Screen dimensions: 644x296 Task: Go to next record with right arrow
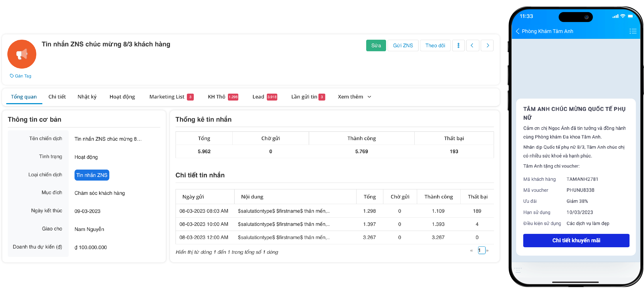487,46
